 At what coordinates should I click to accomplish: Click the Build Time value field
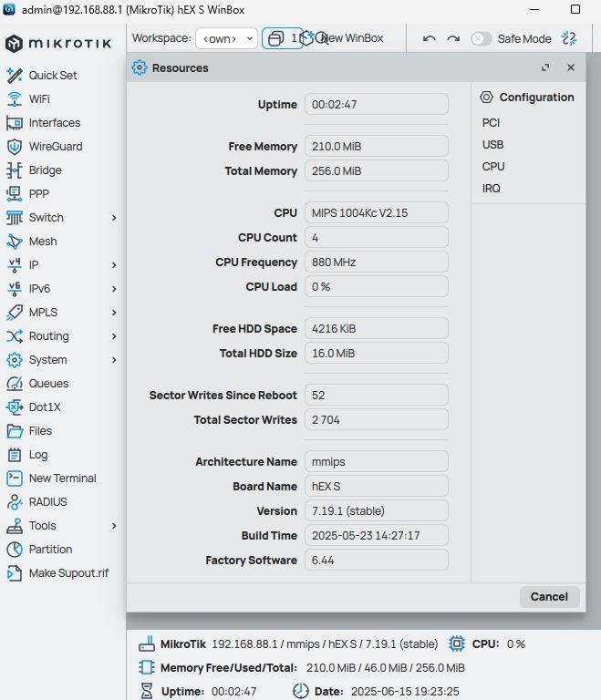point(377,535)
